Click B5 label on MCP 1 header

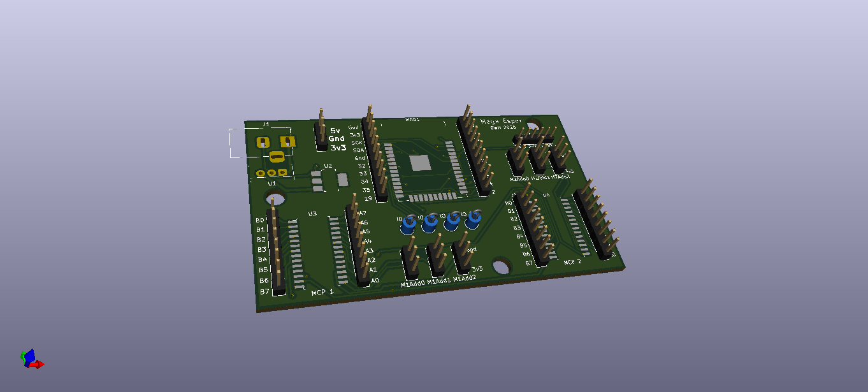(264, 270)
